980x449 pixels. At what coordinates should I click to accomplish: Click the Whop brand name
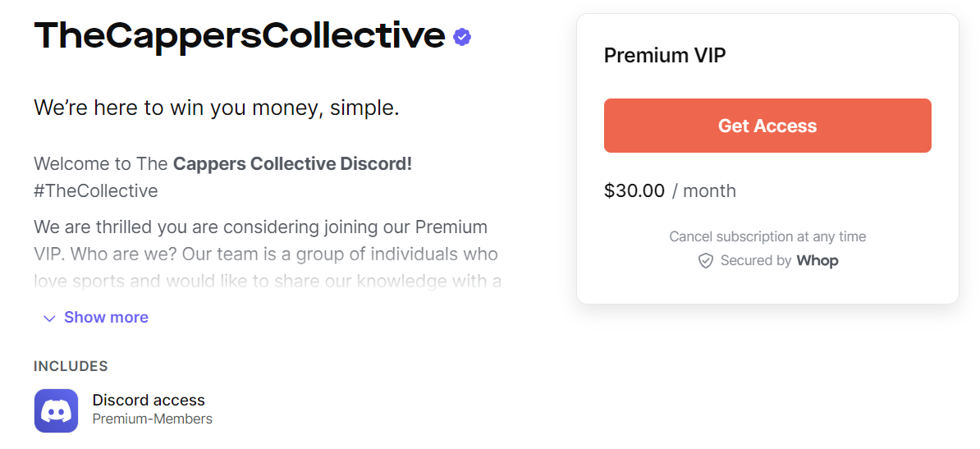[x=817, y=261]
